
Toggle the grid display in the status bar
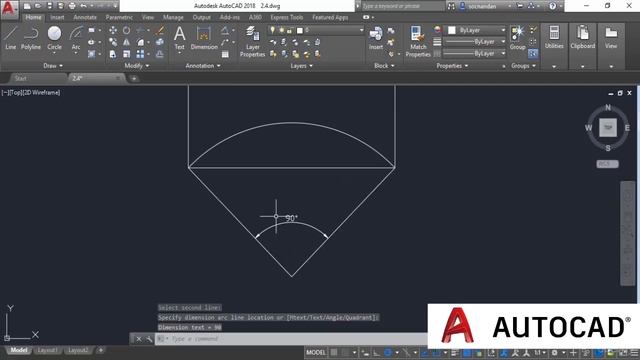coord(334,353)
